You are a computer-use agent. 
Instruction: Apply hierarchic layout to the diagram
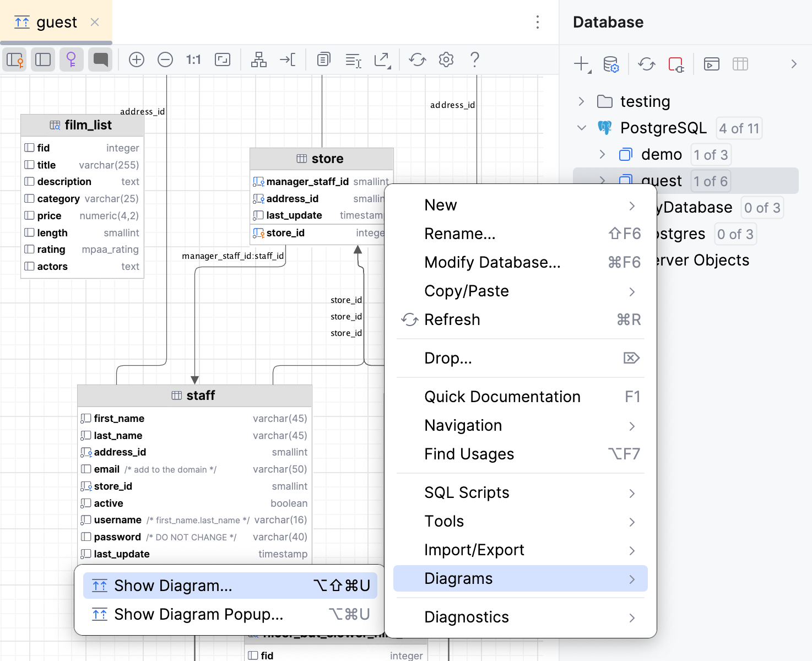259,59
